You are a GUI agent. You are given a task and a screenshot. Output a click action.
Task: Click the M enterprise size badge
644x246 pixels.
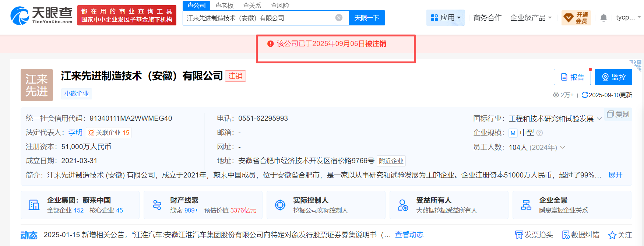513,133
